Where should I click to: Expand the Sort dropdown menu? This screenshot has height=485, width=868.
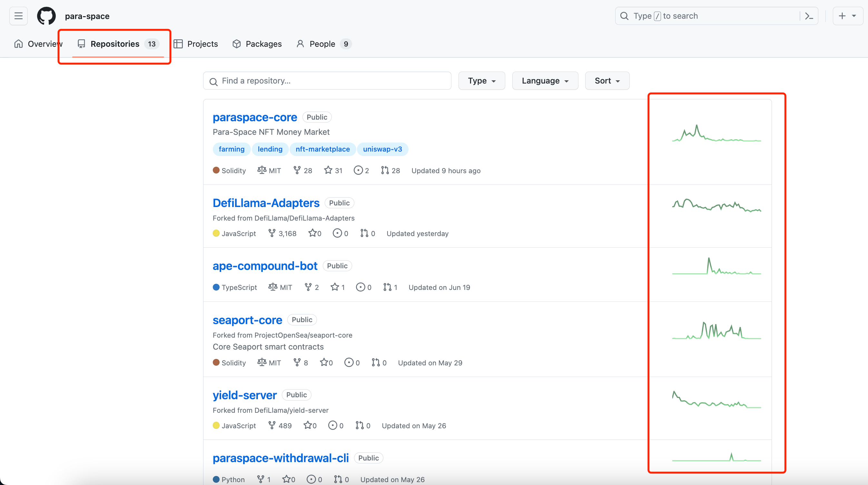[x=606, y=81]
